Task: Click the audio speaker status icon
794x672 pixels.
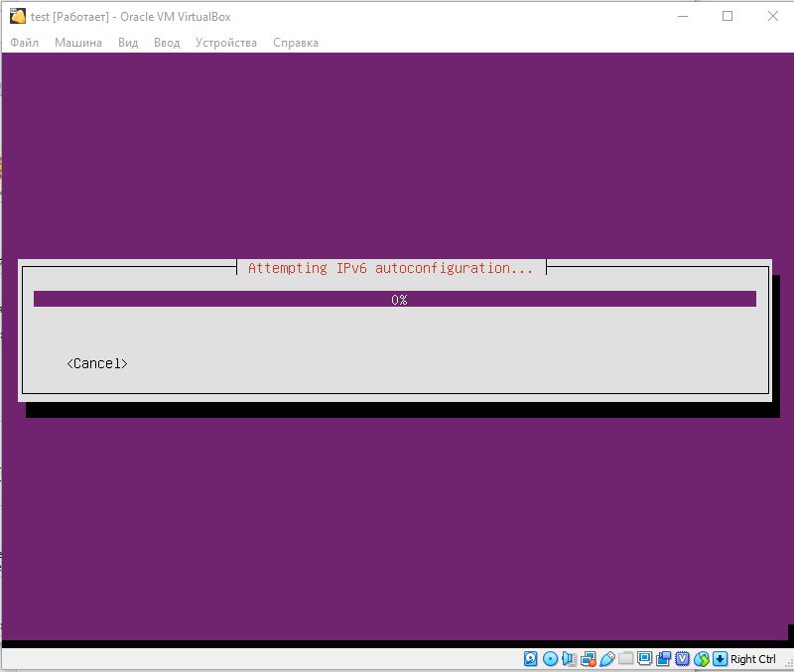Action: (569, 659)
